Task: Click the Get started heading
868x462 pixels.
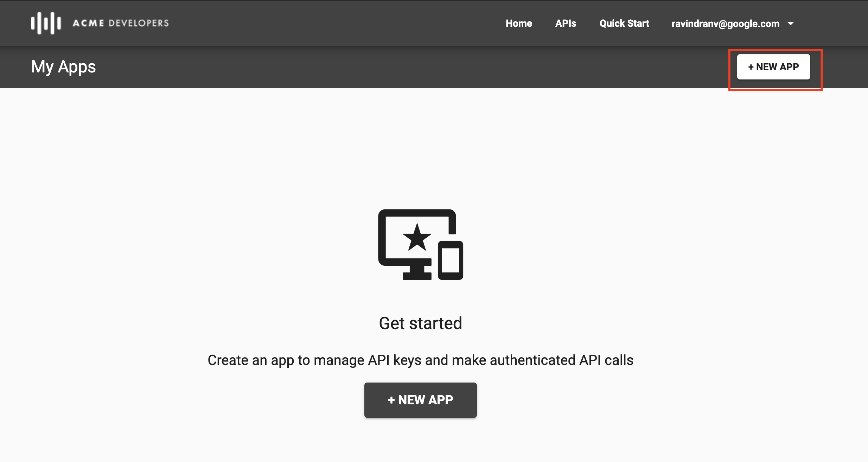Action: (x=420, y=323)
